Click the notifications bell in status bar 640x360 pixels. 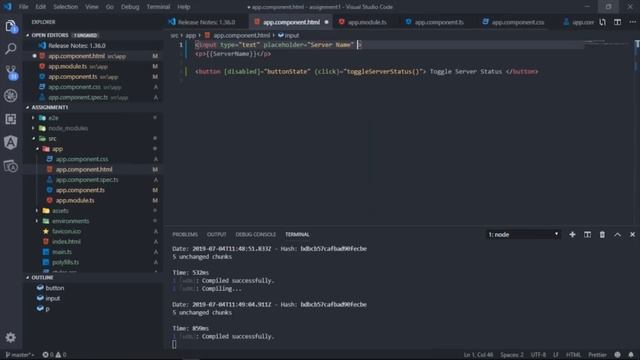click(631, 355)
